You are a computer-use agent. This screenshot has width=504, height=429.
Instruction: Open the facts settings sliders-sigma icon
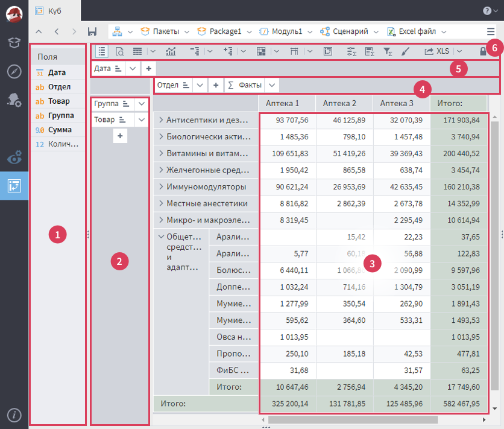pos(352,51)
